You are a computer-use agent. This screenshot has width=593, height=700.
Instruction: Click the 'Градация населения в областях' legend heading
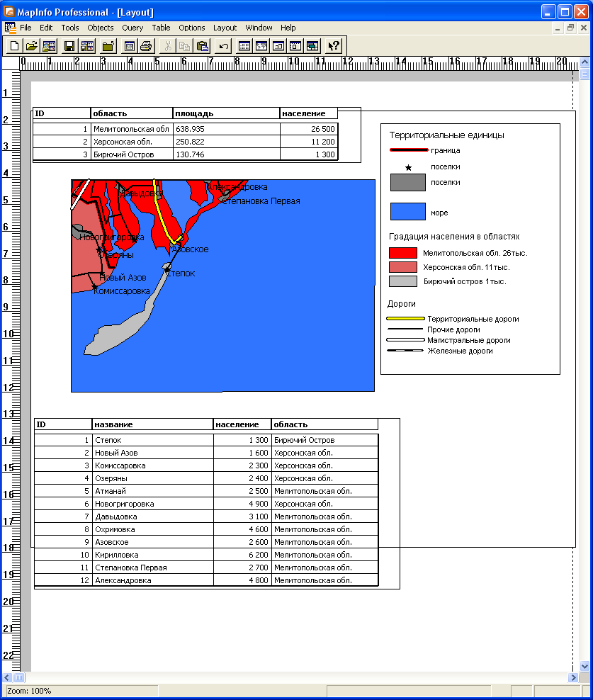[x=454, y=237]
